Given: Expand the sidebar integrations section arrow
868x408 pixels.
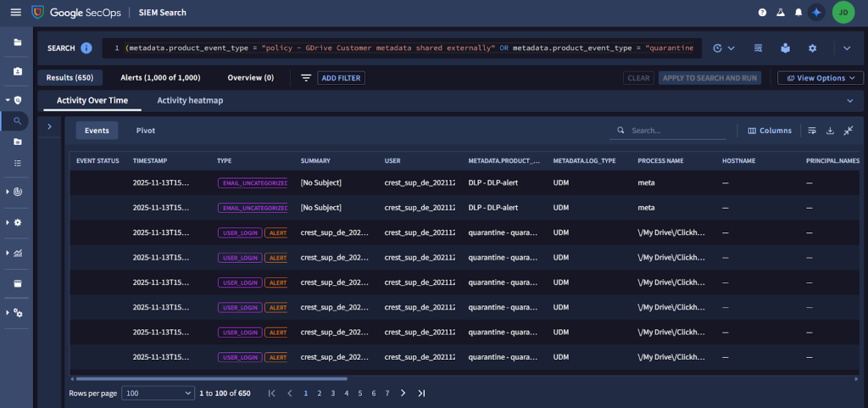Looking at the screenshot, I should pos(8,313).
